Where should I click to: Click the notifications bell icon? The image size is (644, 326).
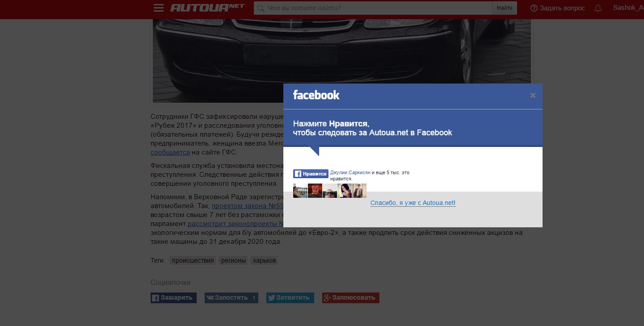598,8
